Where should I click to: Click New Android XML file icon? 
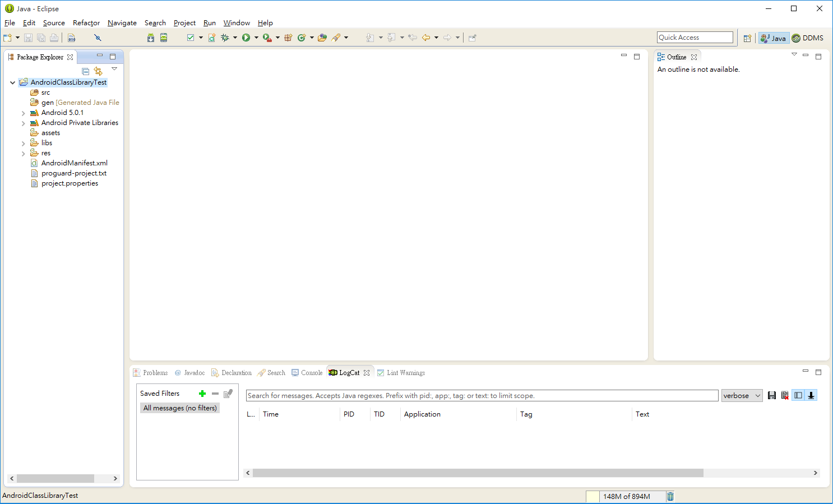(212, 38)
